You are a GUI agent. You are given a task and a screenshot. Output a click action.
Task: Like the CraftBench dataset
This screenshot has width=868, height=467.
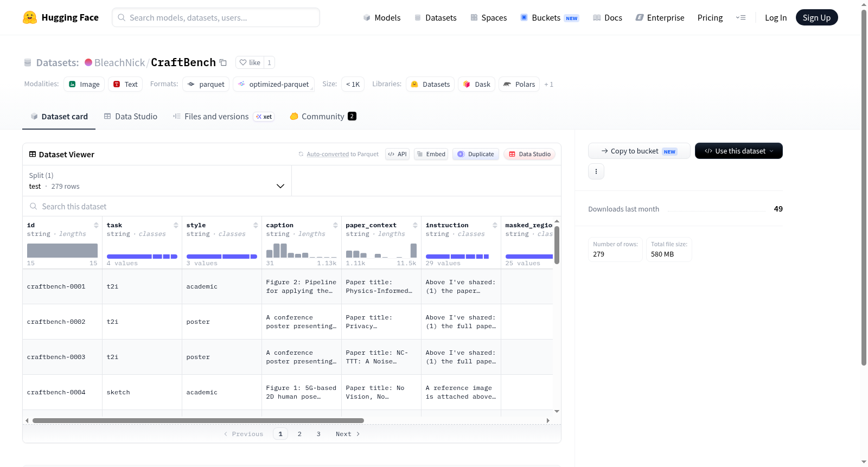coord(250,62)
